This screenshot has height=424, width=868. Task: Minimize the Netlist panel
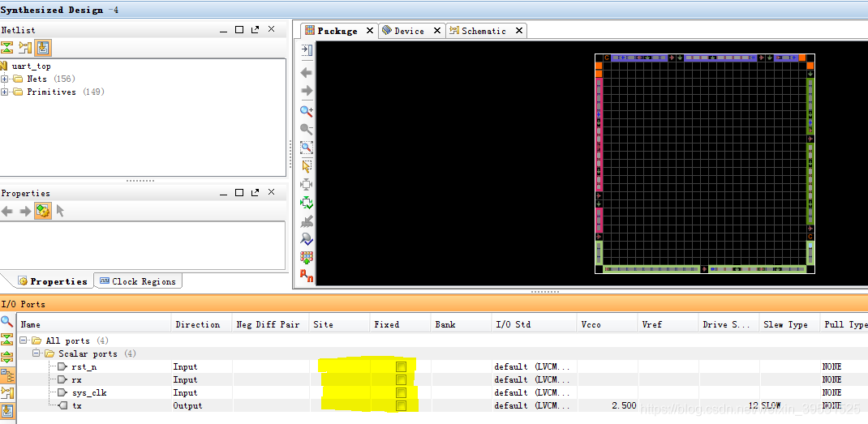(222, 30)
